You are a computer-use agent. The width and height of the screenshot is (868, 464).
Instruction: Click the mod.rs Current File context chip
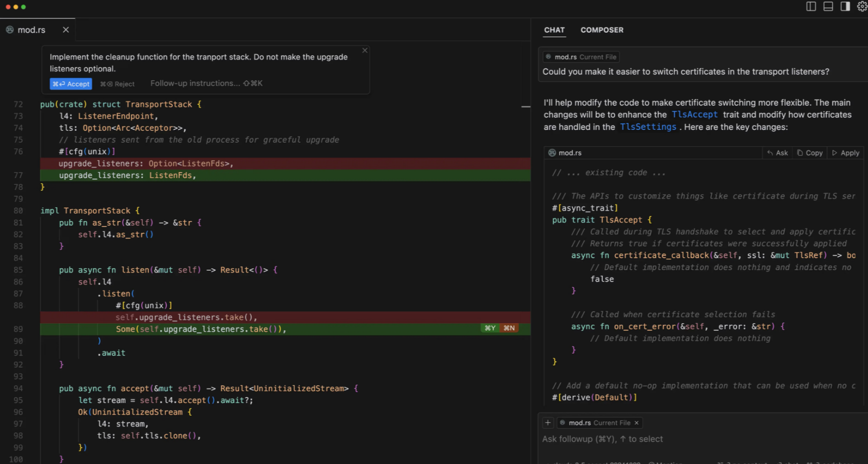(x=582, y=57)
